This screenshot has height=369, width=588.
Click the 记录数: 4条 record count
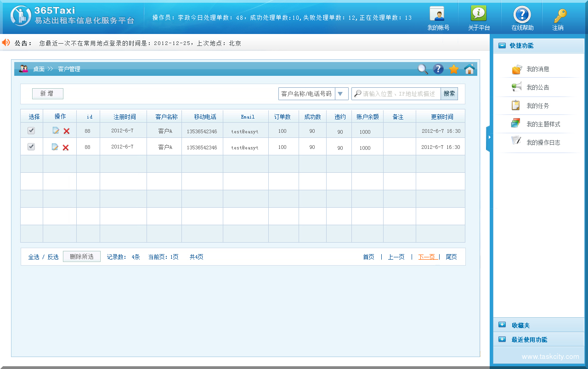[124, 257]
